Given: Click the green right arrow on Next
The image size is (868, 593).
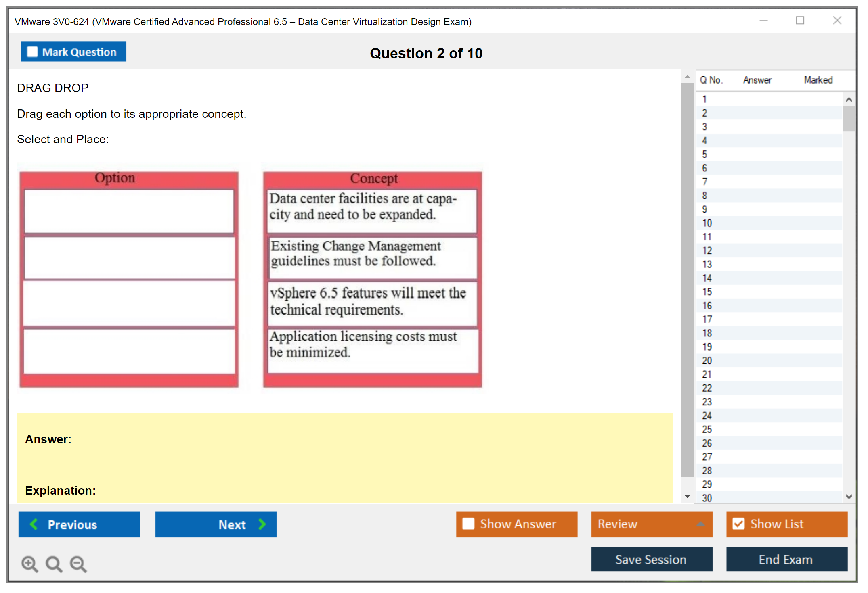Looking at the screenshot, I should [262, 524].
